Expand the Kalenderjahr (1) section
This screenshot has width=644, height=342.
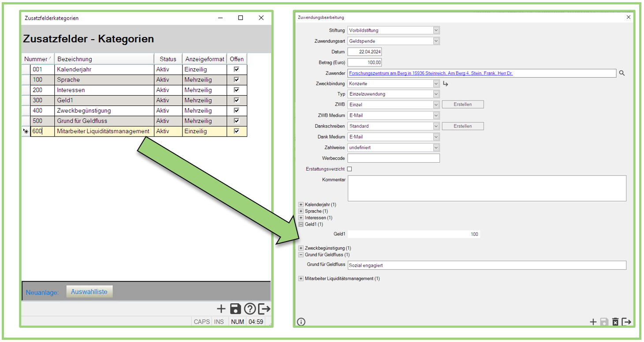tap(301, 205)
